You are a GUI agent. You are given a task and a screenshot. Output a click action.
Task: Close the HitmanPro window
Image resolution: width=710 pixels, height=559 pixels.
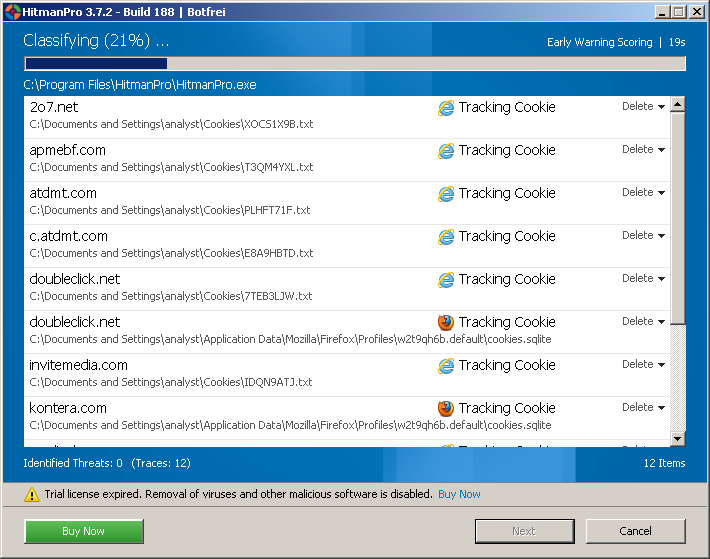pos(696,12)
